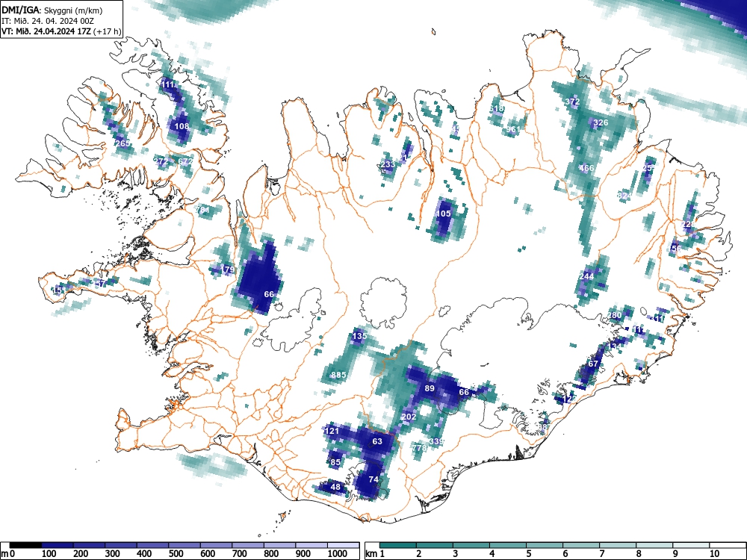The image size is (747, 560).
Task: Click the map value 885
Action: (338, 376)
